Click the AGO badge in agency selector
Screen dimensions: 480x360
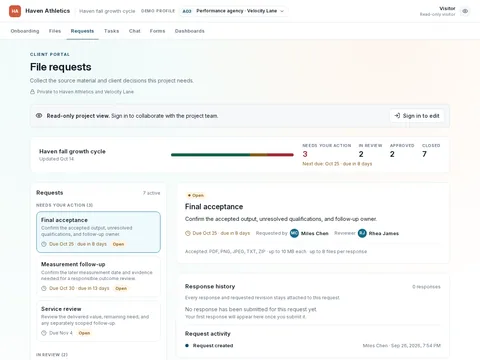click(187, 11)
